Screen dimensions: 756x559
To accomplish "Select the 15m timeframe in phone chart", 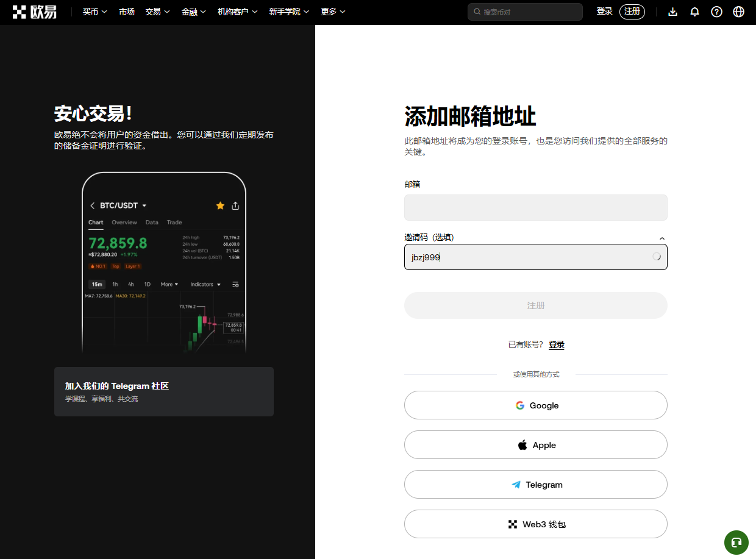I will pyautogui.click(x=97, y=284).
